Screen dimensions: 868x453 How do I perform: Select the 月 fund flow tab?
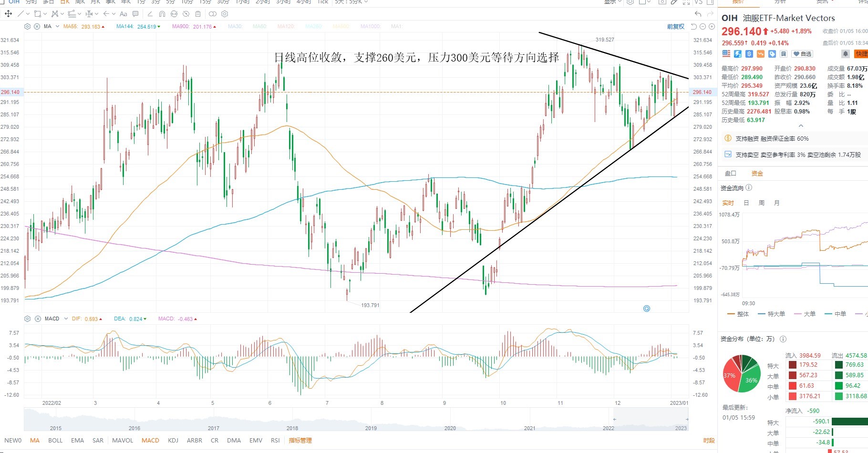[777, 203]
